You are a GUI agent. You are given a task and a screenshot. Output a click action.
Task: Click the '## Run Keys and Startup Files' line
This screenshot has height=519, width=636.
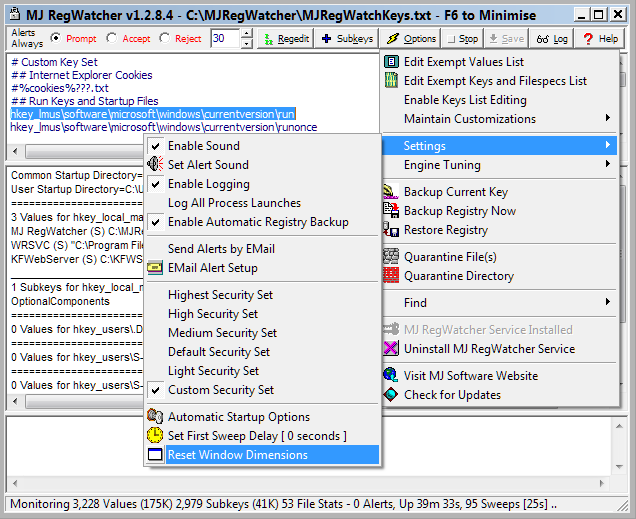(84, 101)
